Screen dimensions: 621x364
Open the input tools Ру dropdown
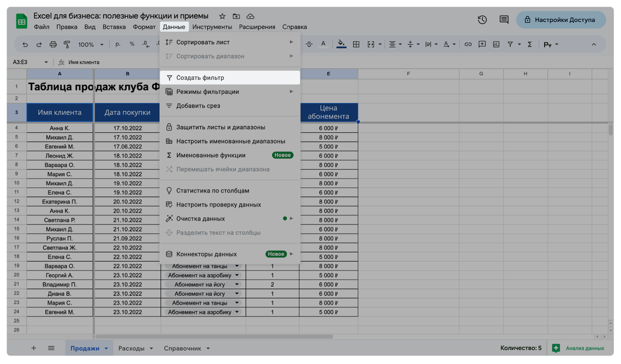(551, 44)
